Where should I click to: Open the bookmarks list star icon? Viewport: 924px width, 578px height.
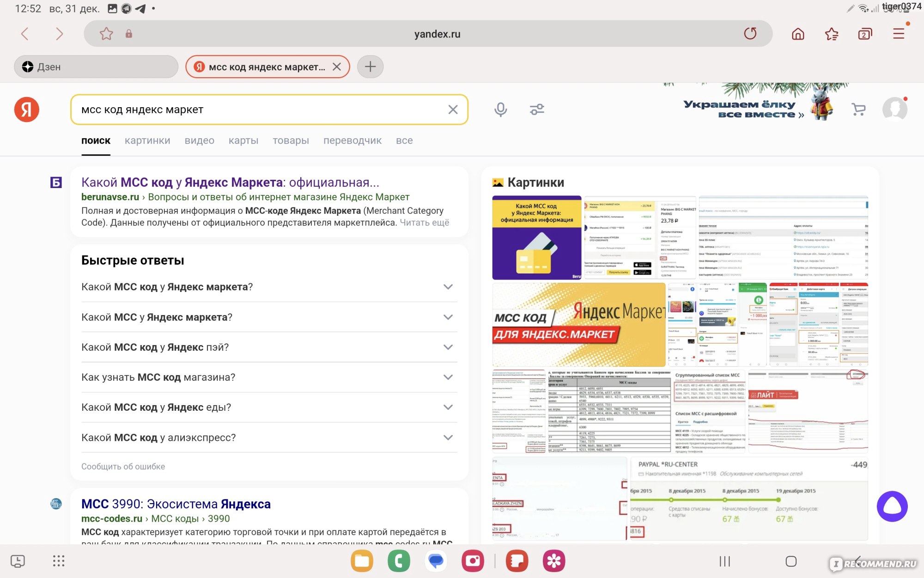pyautogui.click(x=832, y=34)
